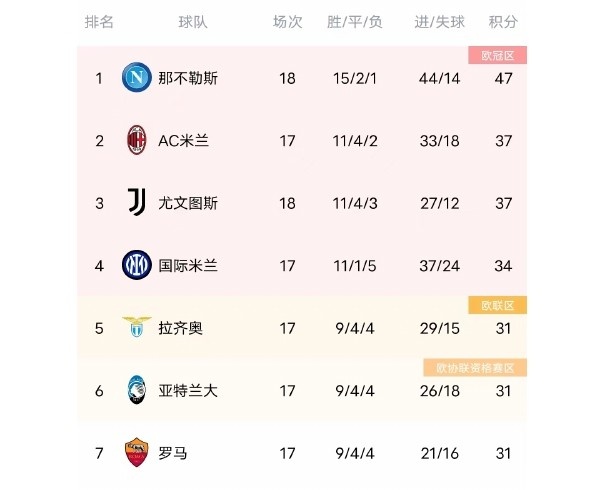The width and height of the screenshot is (600, 490).
Task: Click the 欧联区 zone tag
Action: point(497,305)
